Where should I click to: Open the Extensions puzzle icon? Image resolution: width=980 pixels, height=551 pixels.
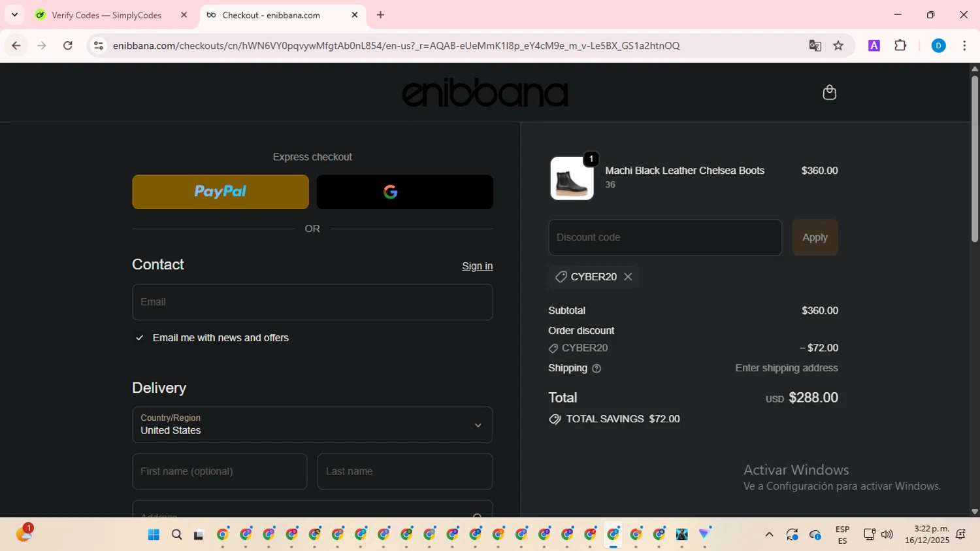coord(900,46)
